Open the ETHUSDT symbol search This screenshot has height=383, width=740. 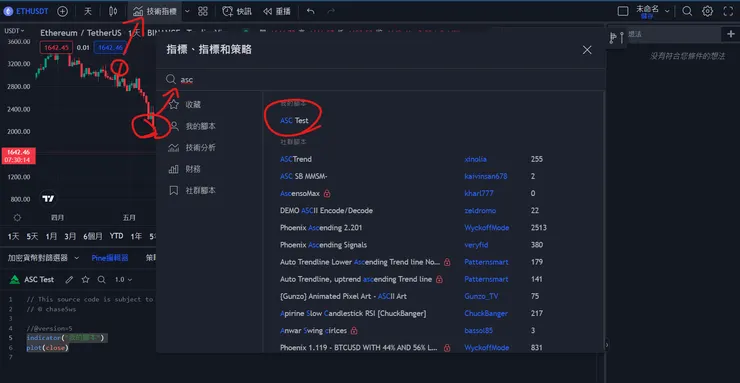coord(26,11)
